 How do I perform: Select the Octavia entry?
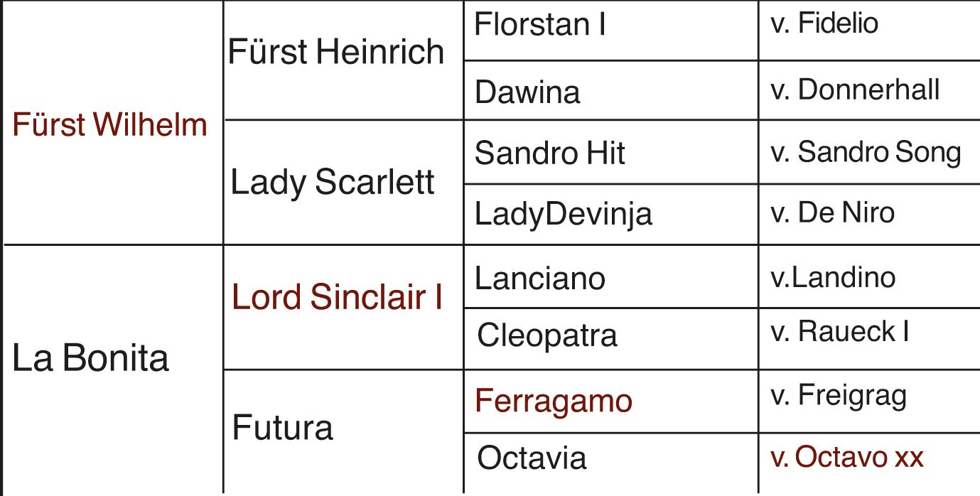(x=532, y=458)
